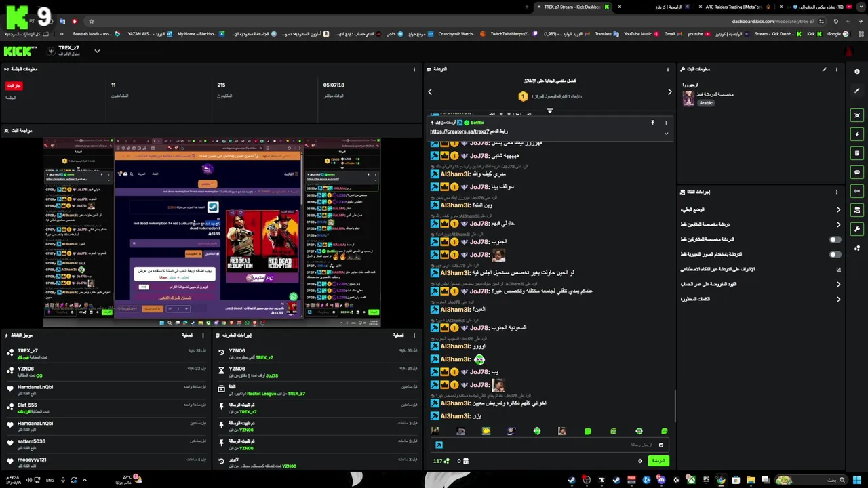Click the three-dots cluster icon in right sidebar
Image resolution: width=868 pixels, height=488 pixels.
tap(857, 248)
